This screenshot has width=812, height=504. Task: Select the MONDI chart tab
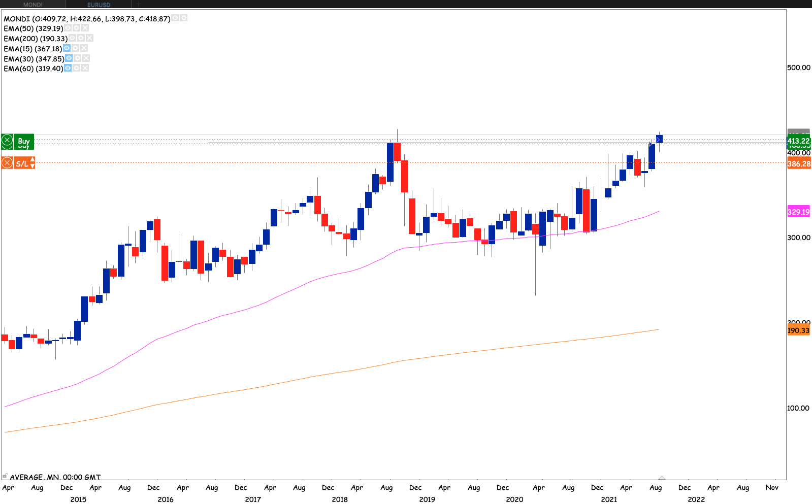point(33,5)
